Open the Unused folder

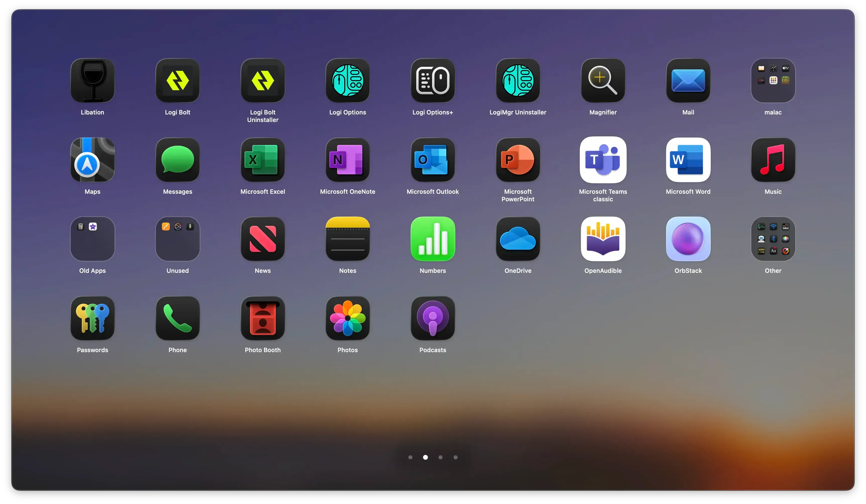point(178,239)
